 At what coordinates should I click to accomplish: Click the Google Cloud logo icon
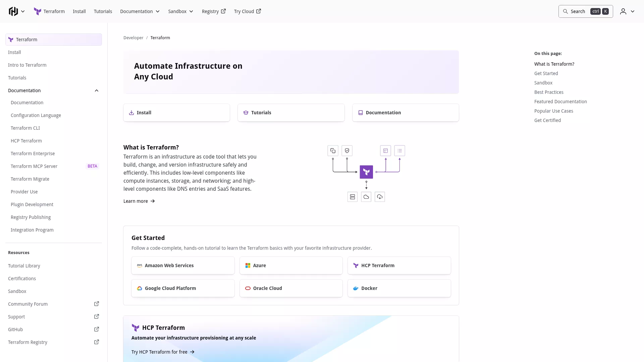pyautogui.click(x=140, y=288)
